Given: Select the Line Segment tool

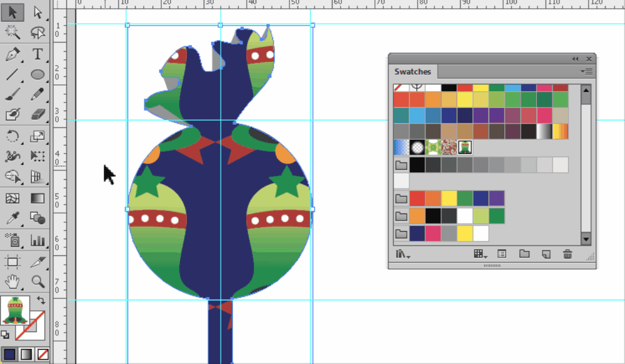Looking at the screenshot, I should tap(12, 74).
